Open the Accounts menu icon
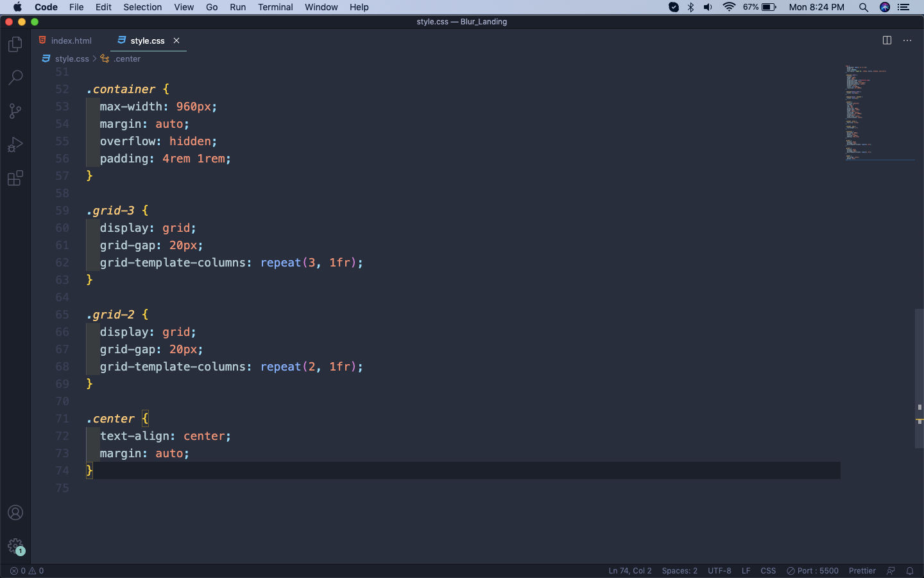 coord(15,512)
